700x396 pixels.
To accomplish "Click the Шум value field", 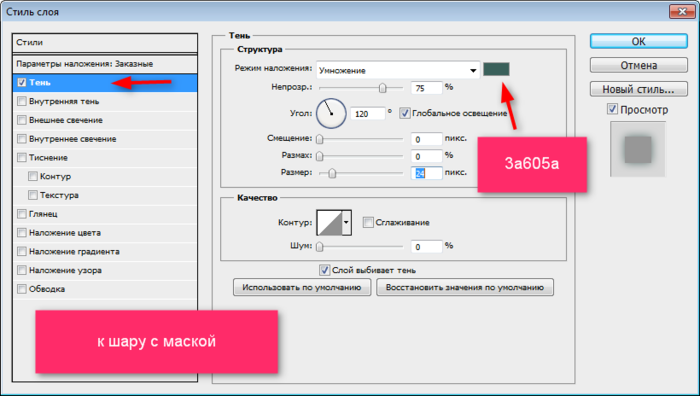I will [426, 246].
